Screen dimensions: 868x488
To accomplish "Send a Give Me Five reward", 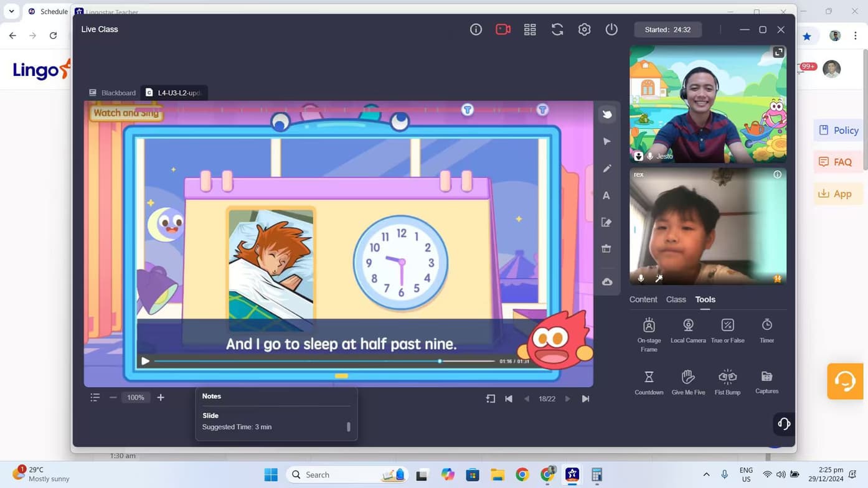I will pos(688,382).
